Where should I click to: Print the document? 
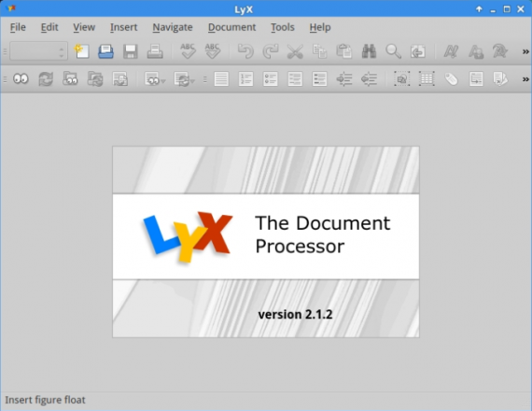tap(155, 51)
